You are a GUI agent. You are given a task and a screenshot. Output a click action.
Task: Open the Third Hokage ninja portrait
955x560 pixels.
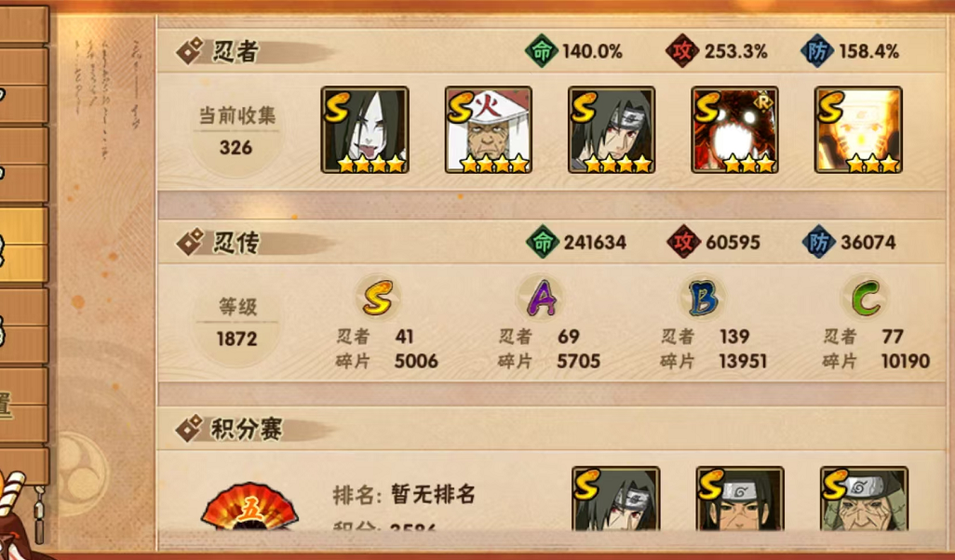tap(489, 129)
